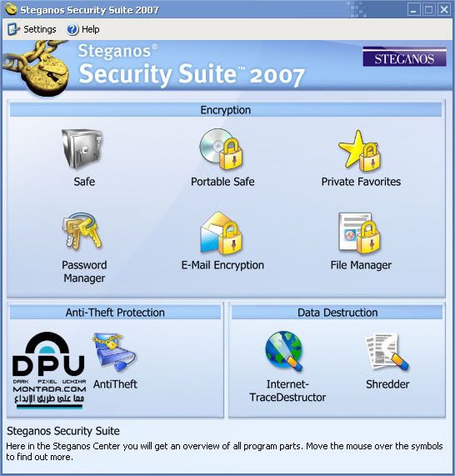Open the Settings menu
Screen dimensions: 455x476
tap(32, 29)
